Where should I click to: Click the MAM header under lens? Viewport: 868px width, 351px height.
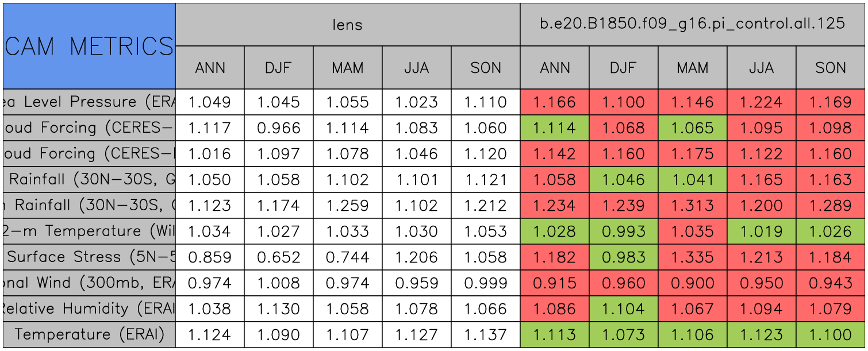348,68
